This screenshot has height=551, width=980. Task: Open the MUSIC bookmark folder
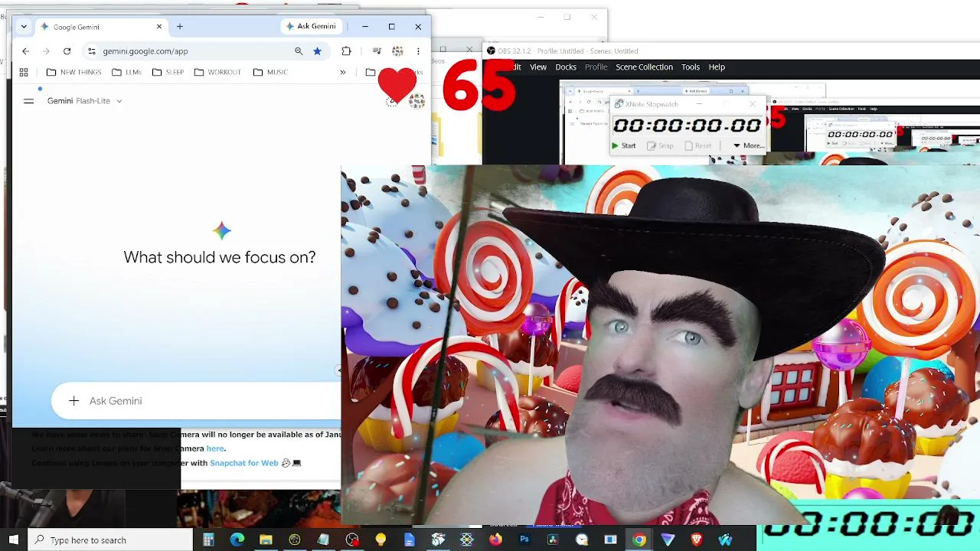(269, 72)
